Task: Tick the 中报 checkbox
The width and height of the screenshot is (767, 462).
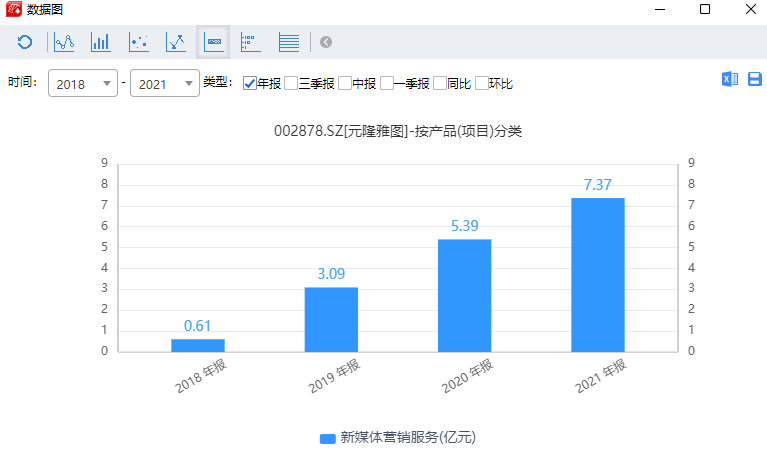Action: coord(345,84)
